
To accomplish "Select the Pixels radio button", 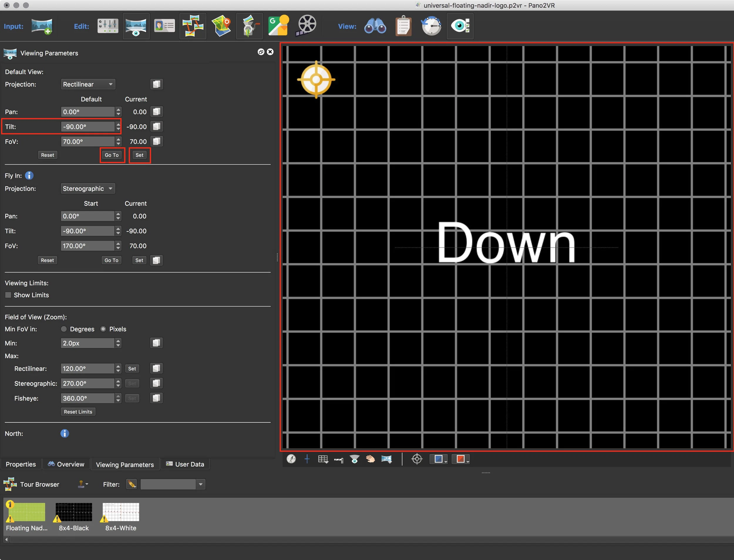I will point(103,329).
